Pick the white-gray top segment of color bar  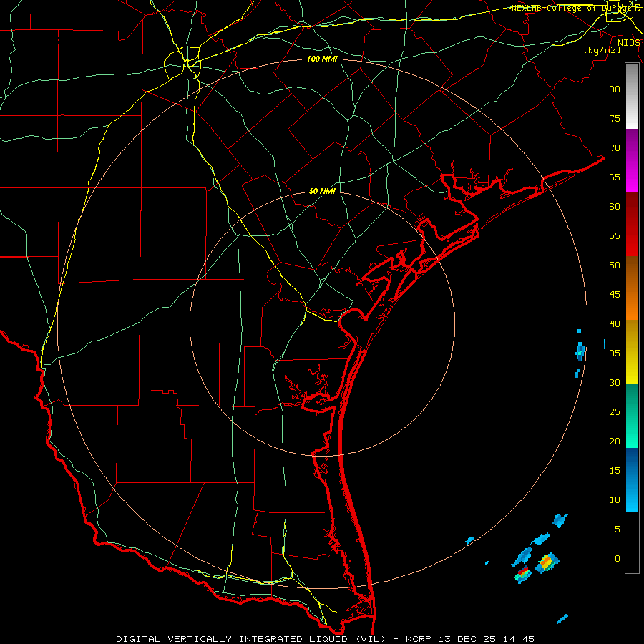pyautogui.click(x=632, y=96)
